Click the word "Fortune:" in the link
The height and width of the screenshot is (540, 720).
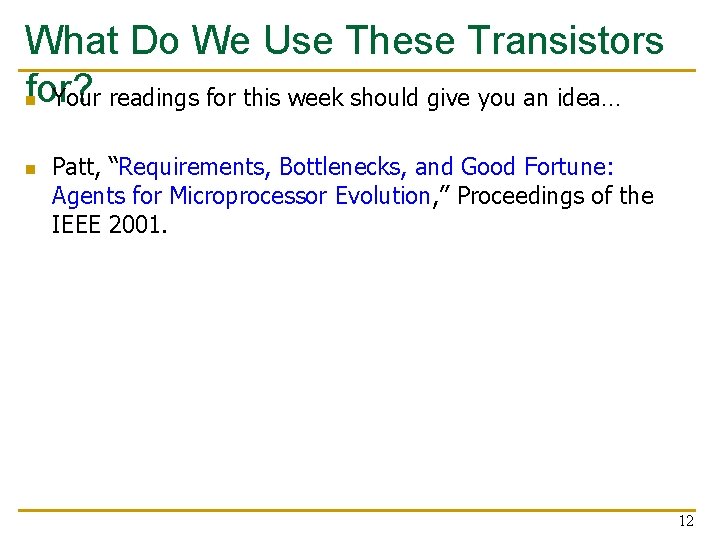pyautogui.click(x=569, y=167)
